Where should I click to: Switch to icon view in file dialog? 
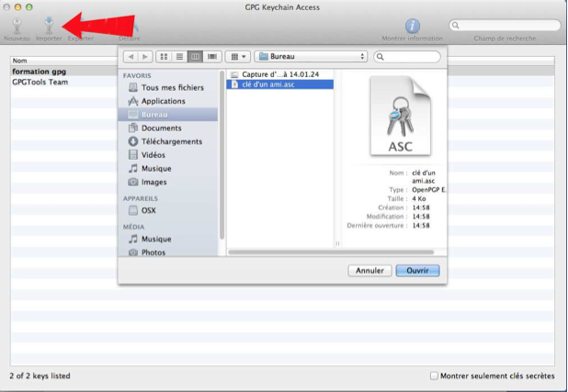[164, 57]
